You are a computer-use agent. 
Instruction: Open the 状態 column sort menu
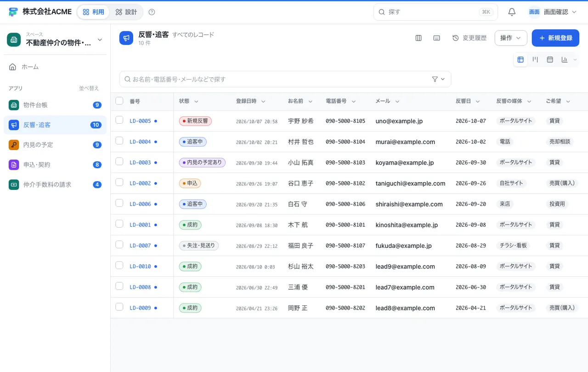[196, 101]
